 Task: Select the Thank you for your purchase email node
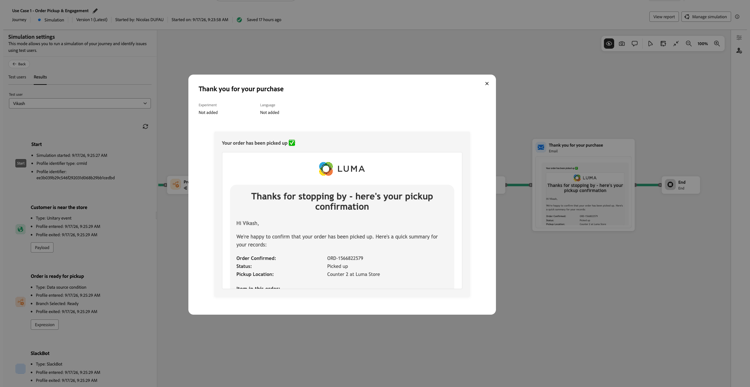coord(584,185)
